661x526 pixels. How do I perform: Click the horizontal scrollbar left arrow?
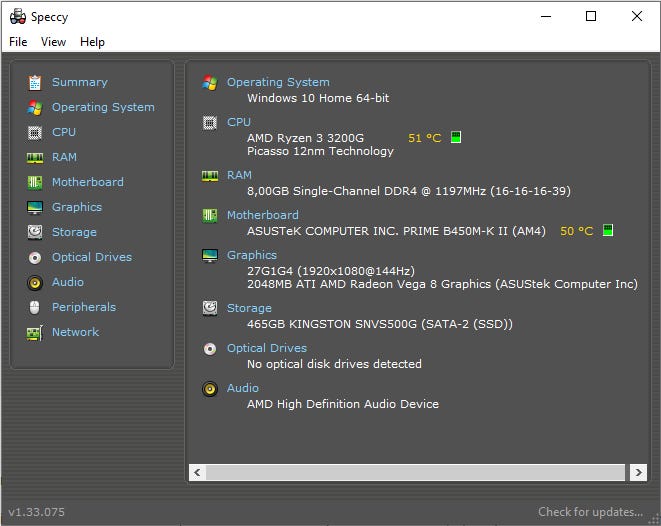[x=197, y=472]
